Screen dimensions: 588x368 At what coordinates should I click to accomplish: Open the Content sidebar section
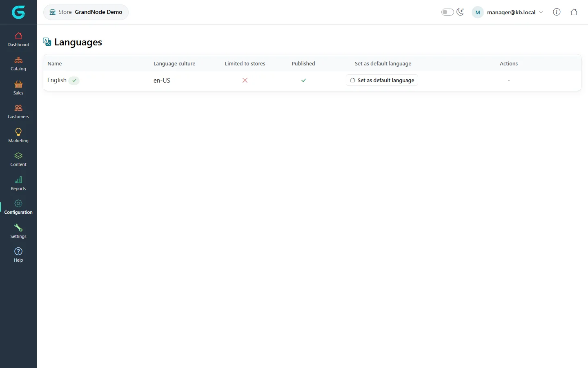(x=18, y=159)
